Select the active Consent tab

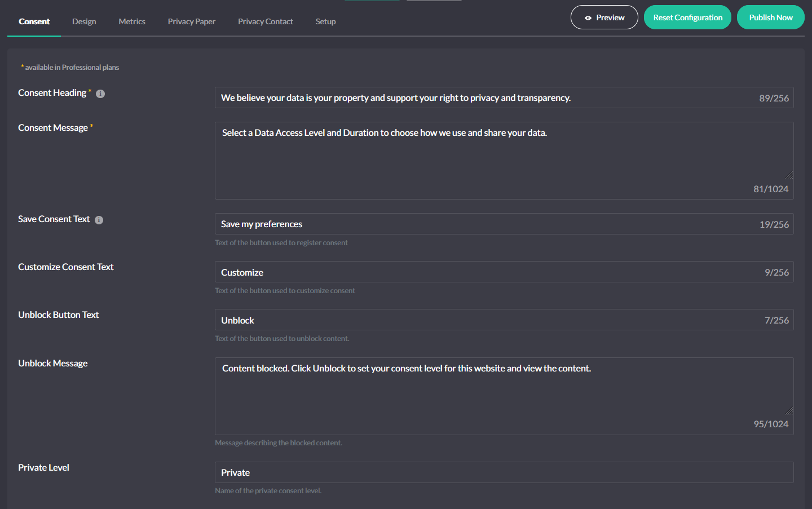pyautogui.click(x=34, y=21)
